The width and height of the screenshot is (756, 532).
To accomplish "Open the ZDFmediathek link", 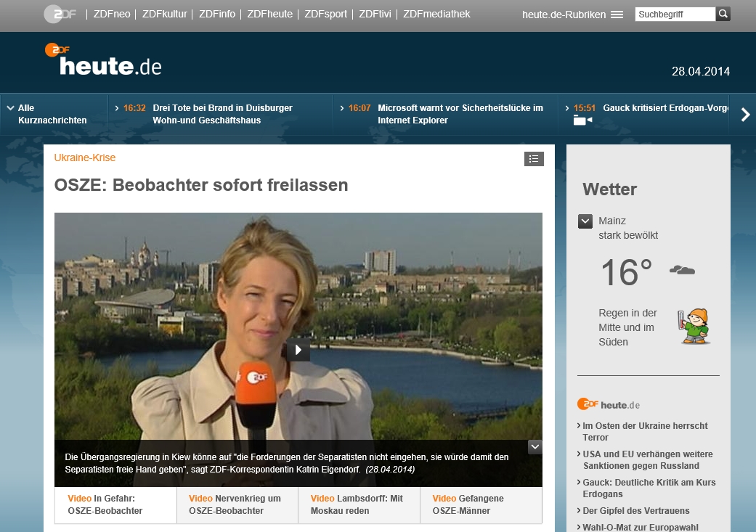I will 436,14.
